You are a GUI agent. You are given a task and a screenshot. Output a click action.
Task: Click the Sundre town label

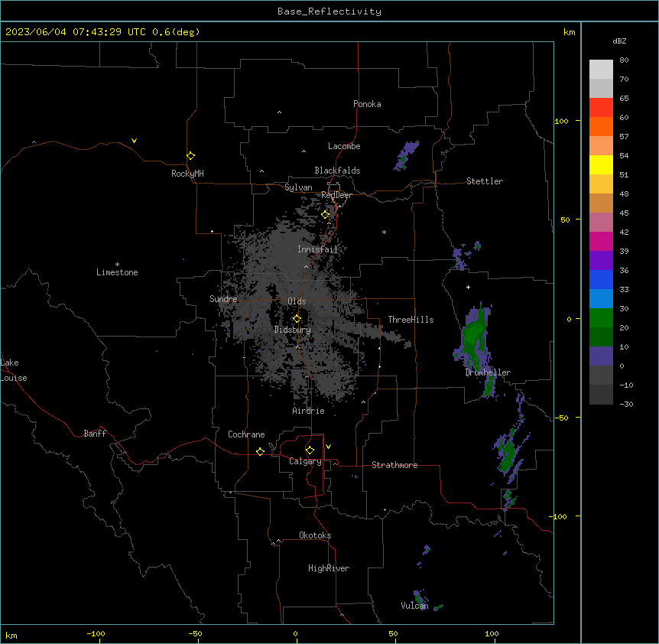223,299
